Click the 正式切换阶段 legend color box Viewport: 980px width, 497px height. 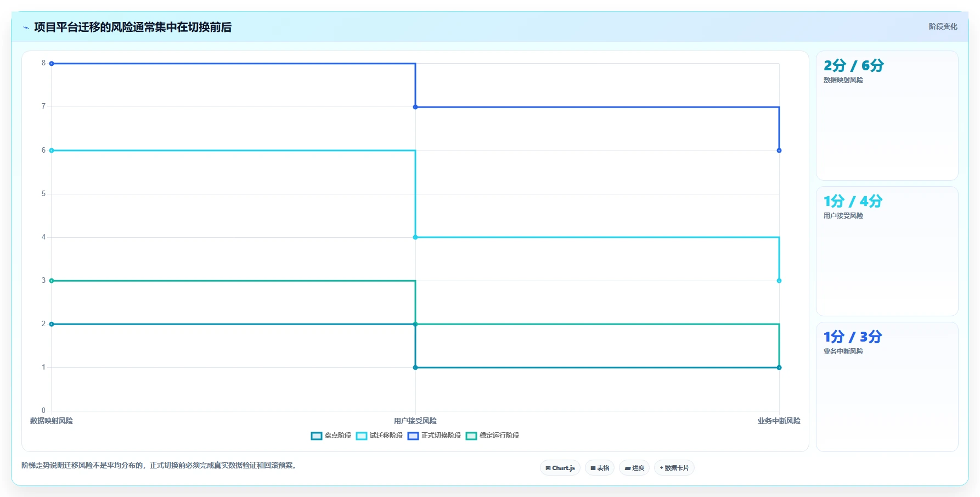click(x=413, y=436)
